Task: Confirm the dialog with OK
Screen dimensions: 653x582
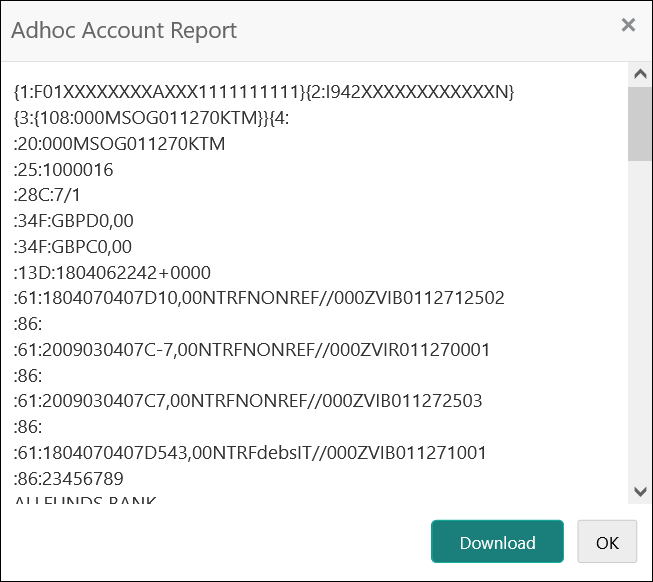Action: click(607, 541)
